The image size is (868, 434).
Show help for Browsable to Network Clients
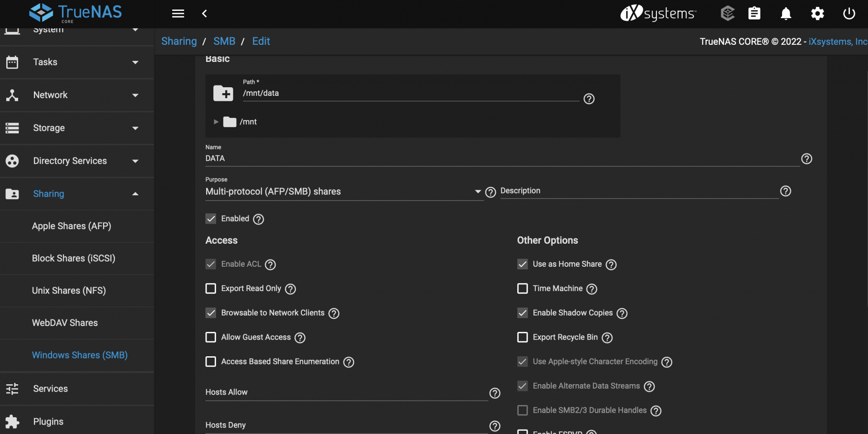tap(334, 313)
